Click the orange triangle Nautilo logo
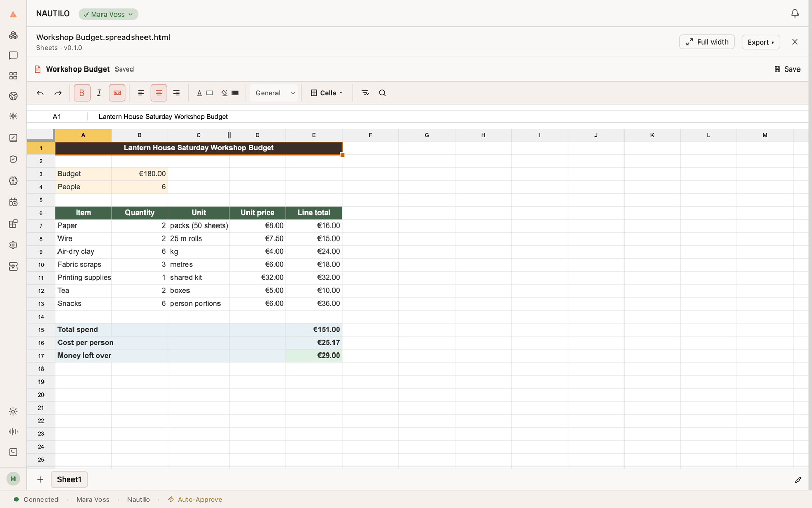 click(13, 15)
